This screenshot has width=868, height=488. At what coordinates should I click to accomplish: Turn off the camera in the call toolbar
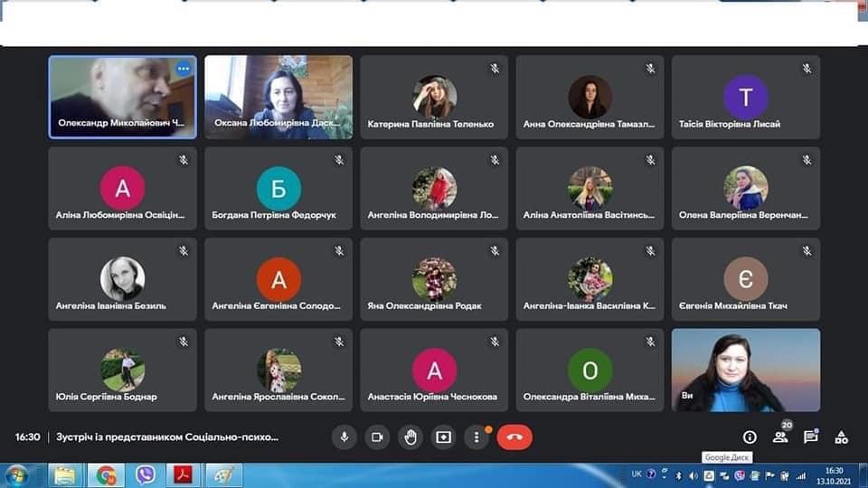tap(377, 437)
